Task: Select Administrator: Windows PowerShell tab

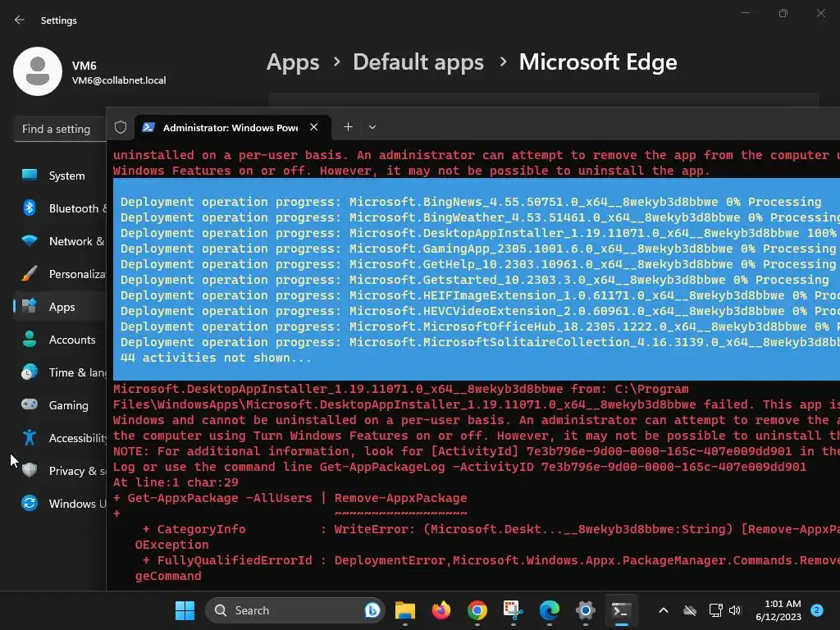Action: coord(231,127)
